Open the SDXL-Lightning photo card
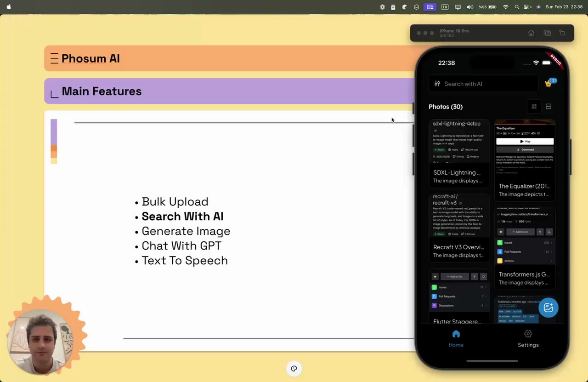The width and height of the screenshot is (588, 382). 459,153
